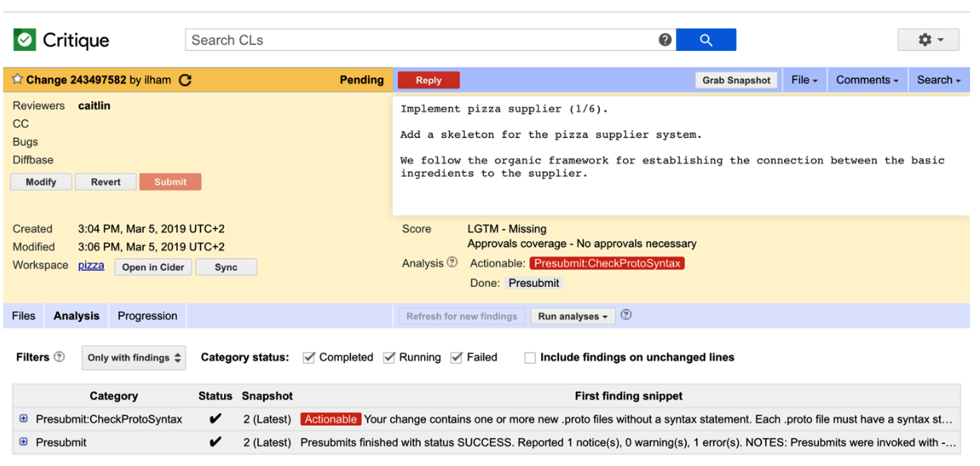Click reviewer name caitlin
The height and width of the screenshot is (466, 980).
pyautogui.click(x=94, y=105)
